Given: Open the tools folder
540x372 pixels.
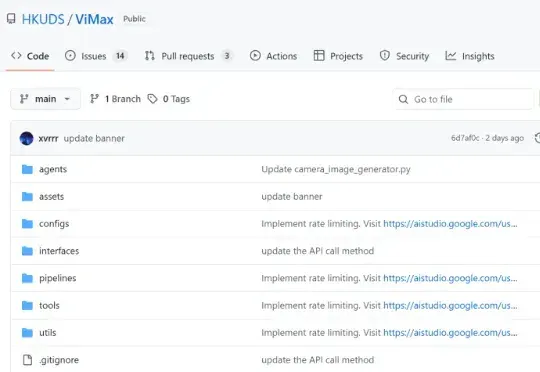Looking at the screenshot, I should coord(49,306).
